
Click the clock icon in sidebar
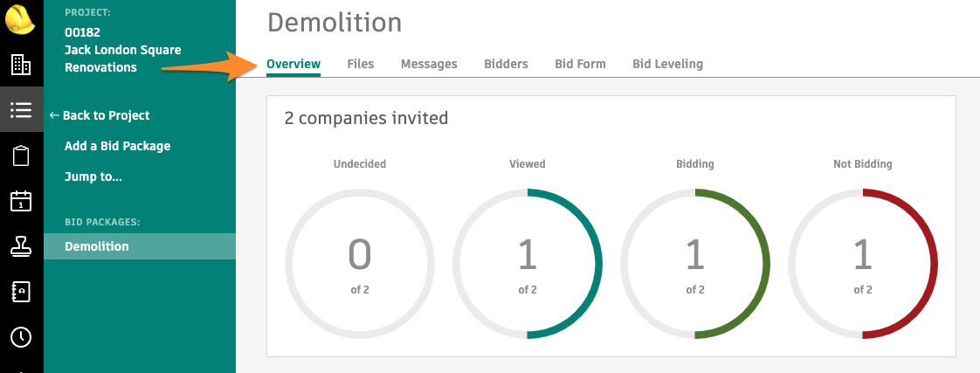click(x=21, y=337)
